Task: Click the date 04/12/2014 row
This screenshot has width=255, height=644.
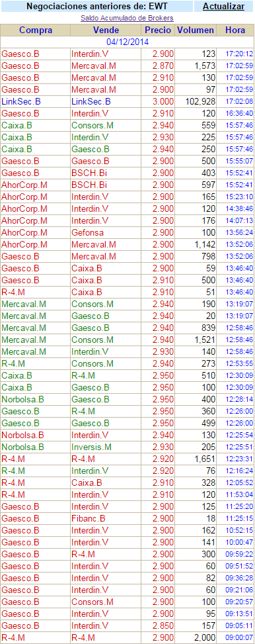Action: tap(127, 42)
